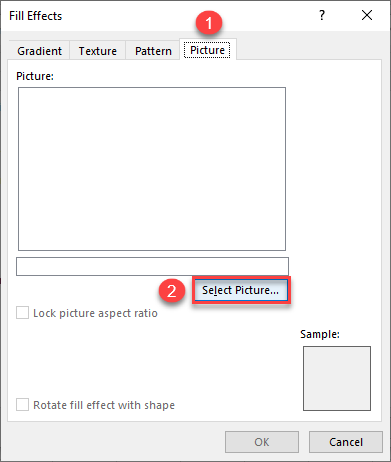Dismiss the dialog with the Cancel button
This screenshot has width=391, height=462.
346,442
